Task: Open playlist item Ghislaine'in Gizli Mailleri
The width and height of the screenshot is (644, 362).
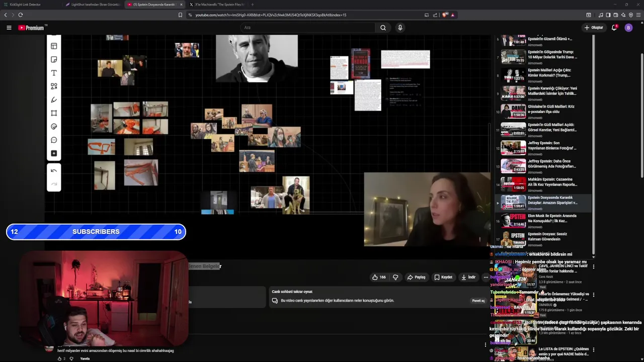Action: 542,111
